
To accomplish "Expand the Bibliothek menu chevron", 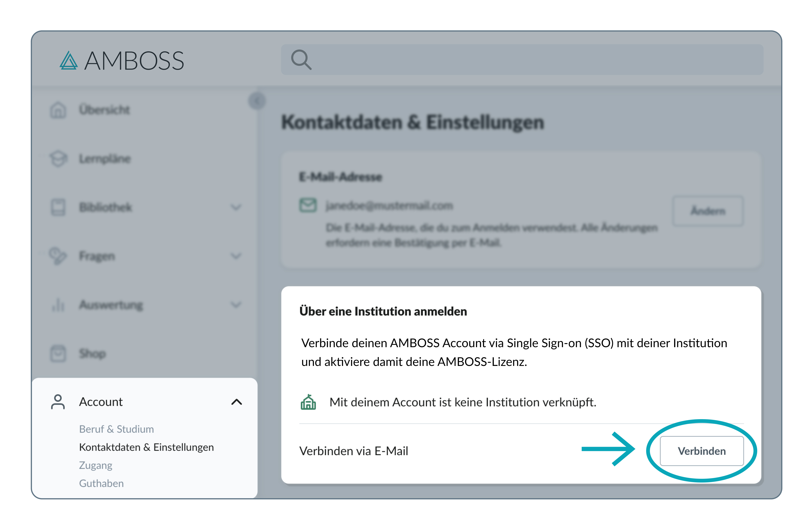I will click(x=236, y=207).
